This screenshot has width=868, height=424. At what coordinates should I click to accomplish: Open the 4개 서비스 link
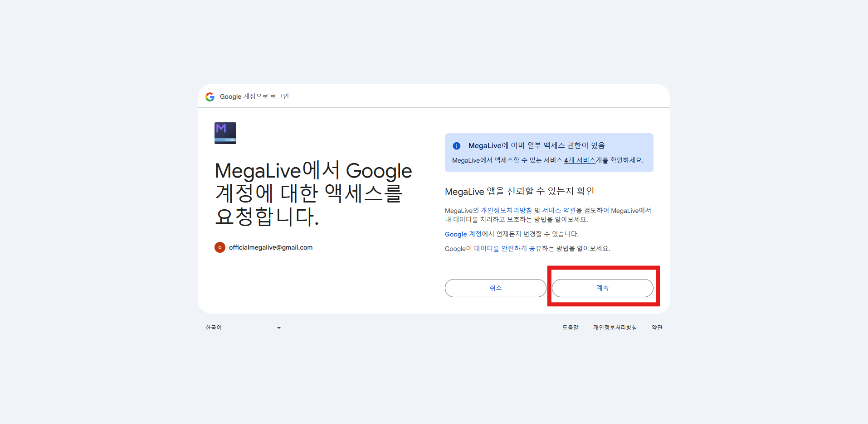coord(580,160)
